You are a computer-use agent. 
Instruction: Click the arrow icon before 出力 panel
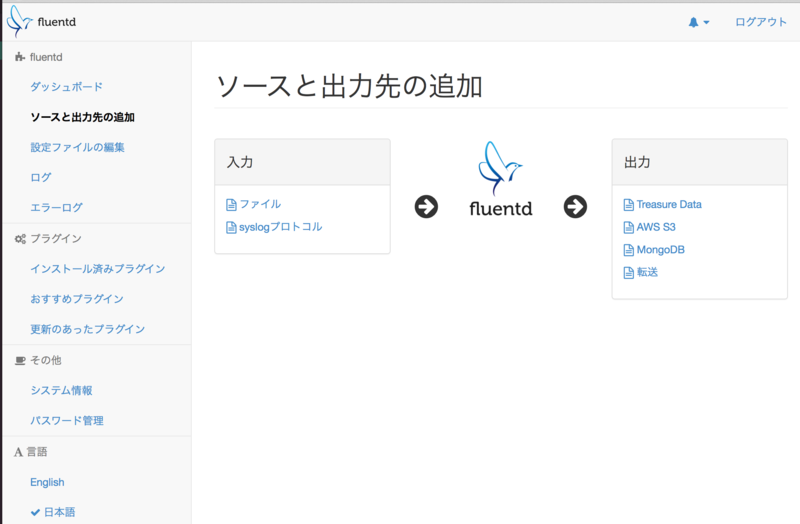point(575,207)
